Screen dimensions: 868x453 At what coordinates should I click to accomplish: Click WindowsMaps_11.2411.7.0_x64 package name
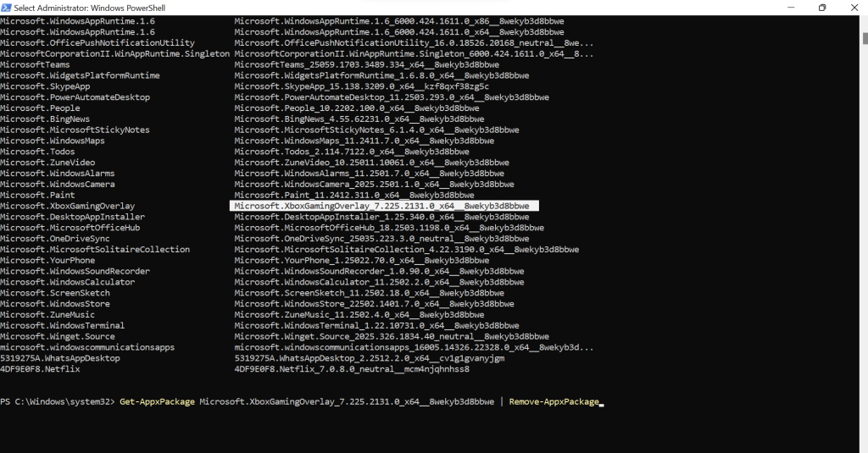click(x=364, y=141)
